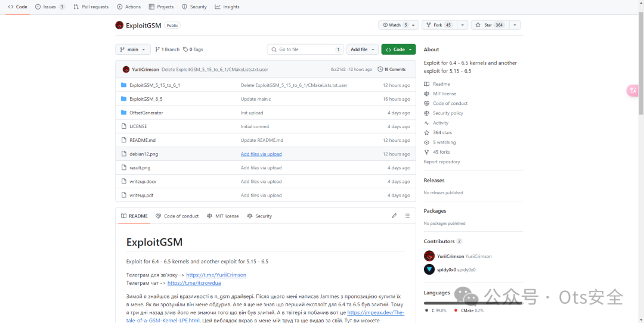Open the Star lists dropdown
The width and height of the screenshot is (644, 323).
pos(515,25)
